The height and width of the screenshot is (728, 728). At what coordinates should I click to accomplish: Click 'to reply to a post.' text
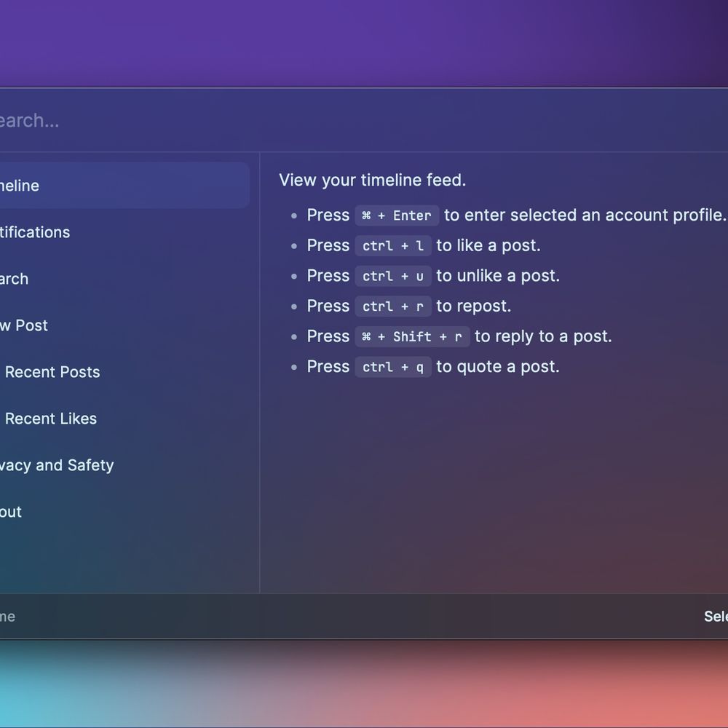click(x=543, y=336)
